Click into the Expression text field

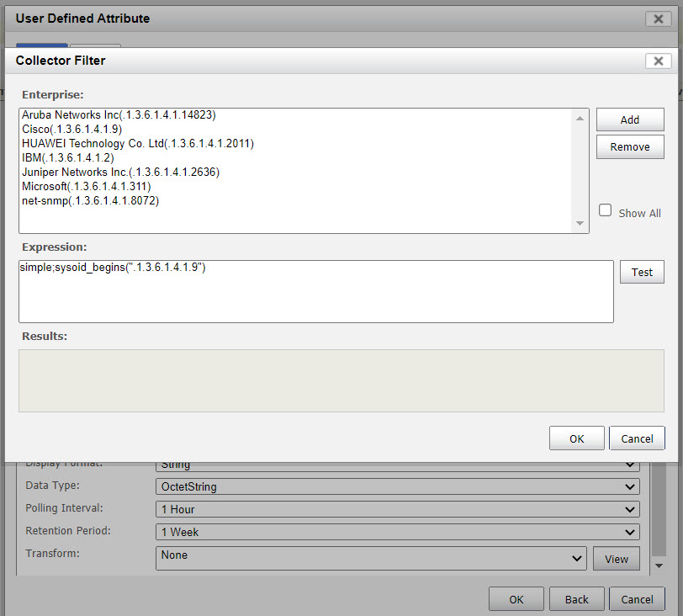[316, 291]
